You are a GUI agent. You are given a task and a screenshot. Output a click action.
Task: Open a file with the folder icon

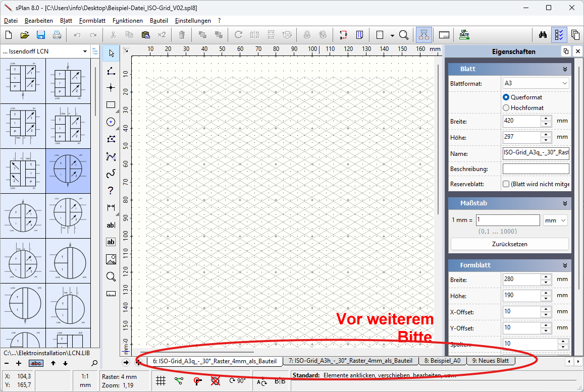25,35
